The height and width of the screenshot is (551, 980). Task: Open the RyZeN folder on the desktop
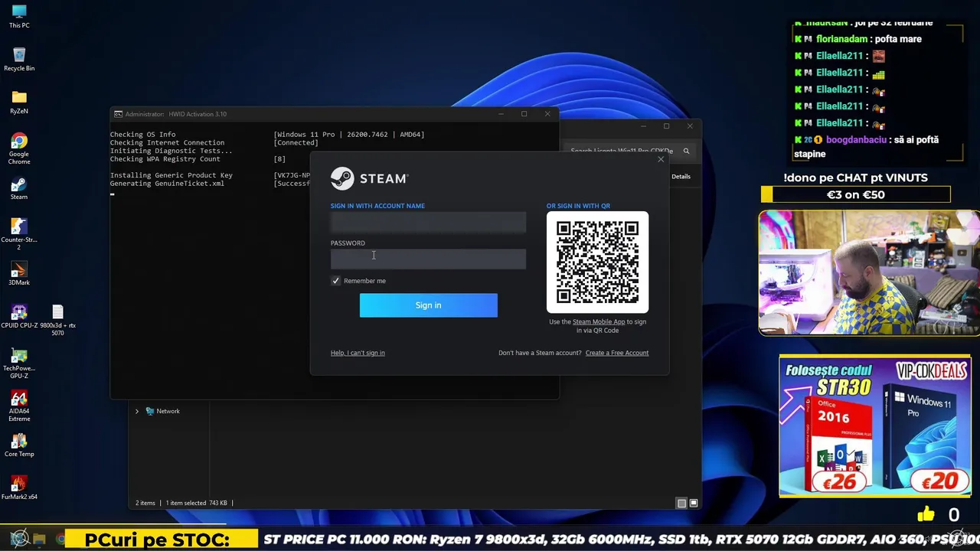[x=19, y=102]
